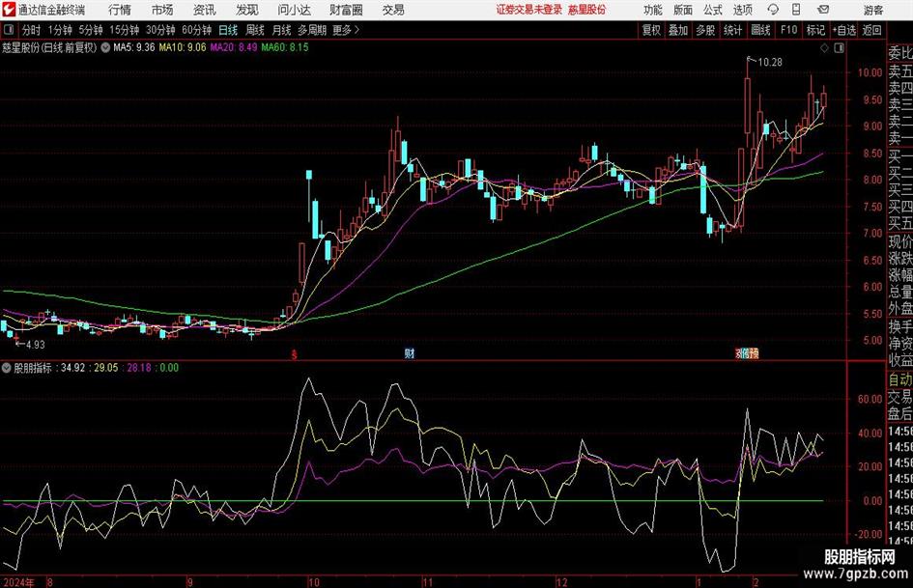Screen dimensions: 913x588
Task: Click the 2024年 date axis label
Action: click(18, 582)
